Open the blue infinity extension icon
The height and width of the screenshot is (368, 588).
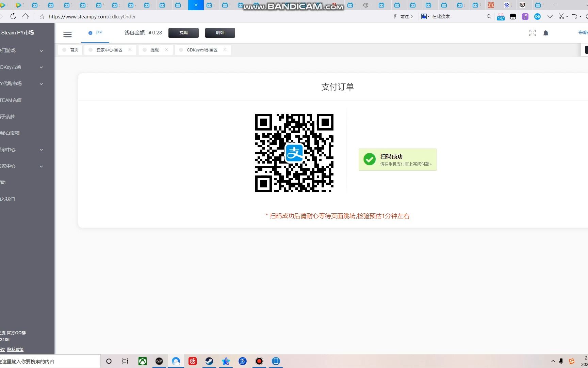tap(537, 16)
